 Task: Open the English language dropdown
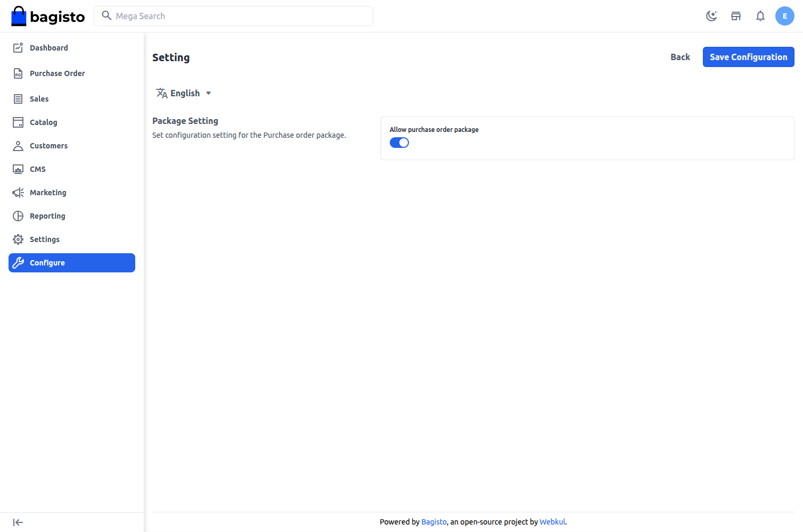click(184, 93)
